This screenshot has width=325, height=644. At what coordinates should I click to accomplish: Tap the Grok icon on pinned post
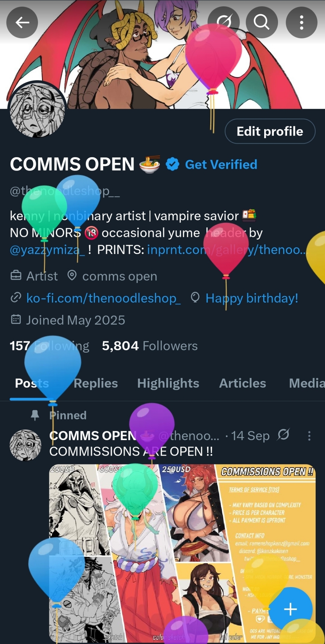[x=283, y=435]
